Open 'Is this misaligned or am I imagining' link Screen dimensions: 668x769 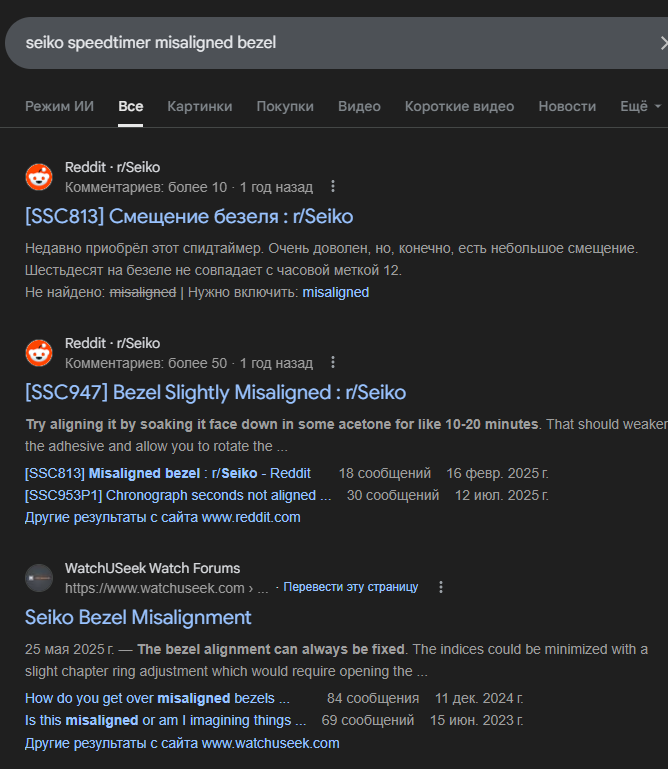(166, 720)
